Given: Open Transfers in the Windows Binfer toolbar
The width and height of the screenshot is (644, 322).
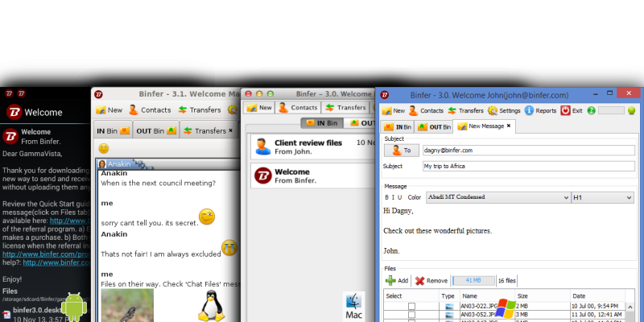Looking at the screenshot, I should click(x=465, y=110).
